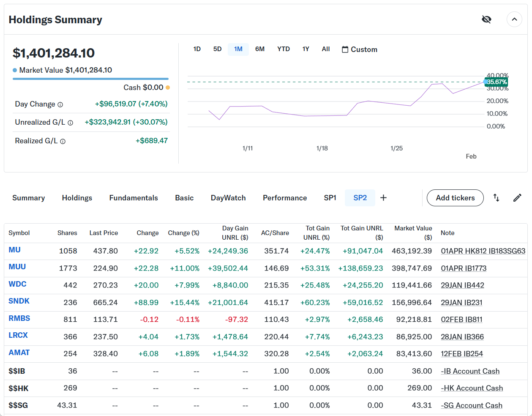Switch chart range to 6M
Screen dimensions: 532x416
pyautogui.click(x=260, y=49)
